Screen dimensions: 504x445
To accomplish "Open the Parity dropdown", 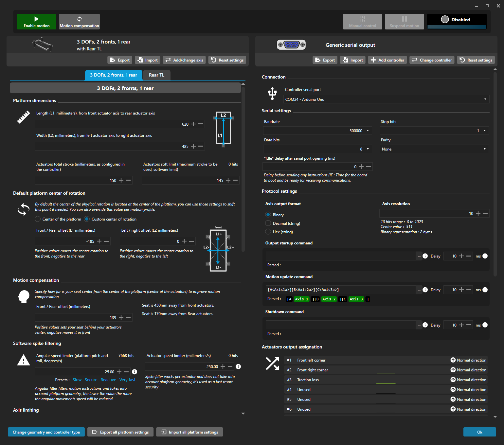I will 434,149.
